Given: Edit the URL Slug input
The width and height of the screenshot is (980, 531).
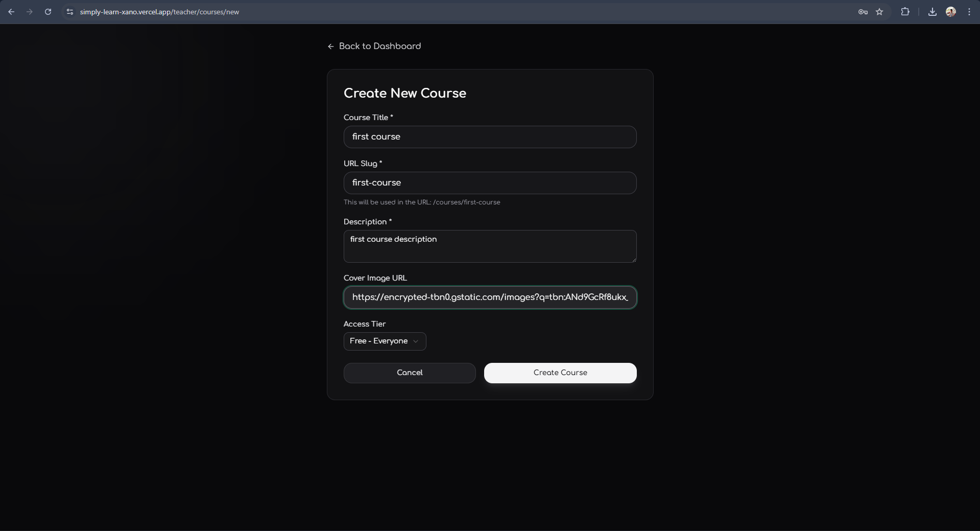Looking at the screenshot, I should 490,183.
